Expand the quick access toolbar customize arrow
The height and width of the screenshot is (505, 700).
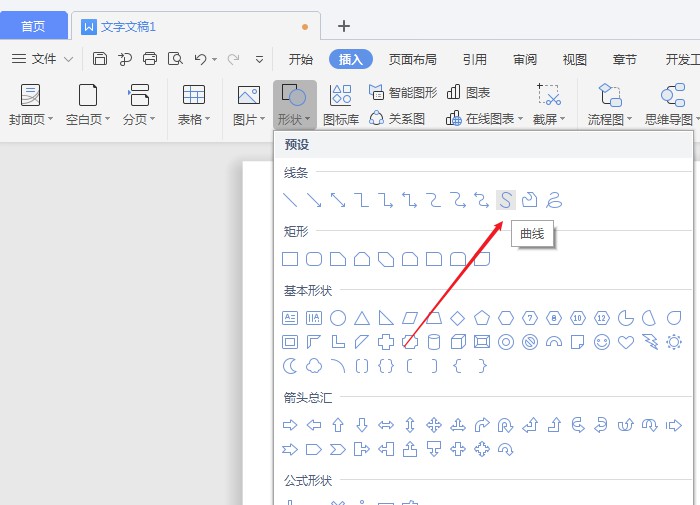click(259, 59)
